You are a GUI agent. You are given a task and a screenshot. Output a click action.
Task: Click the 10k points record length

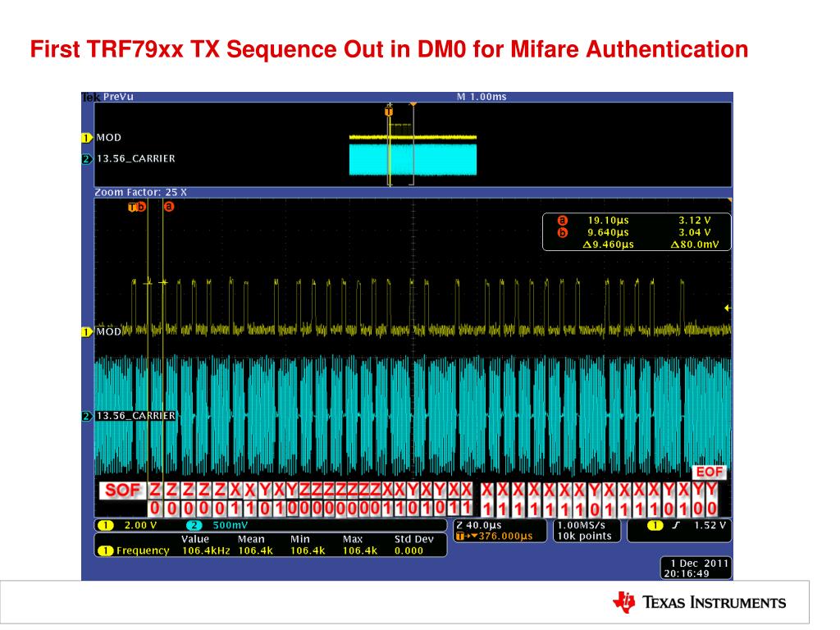click(584, 536)
